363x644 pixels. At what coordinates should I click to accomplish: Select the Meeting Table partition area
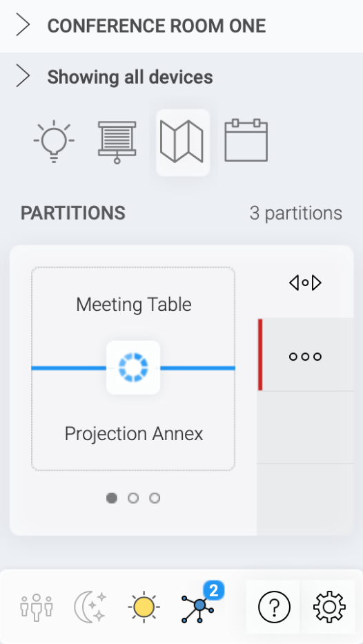coord(133,304)
